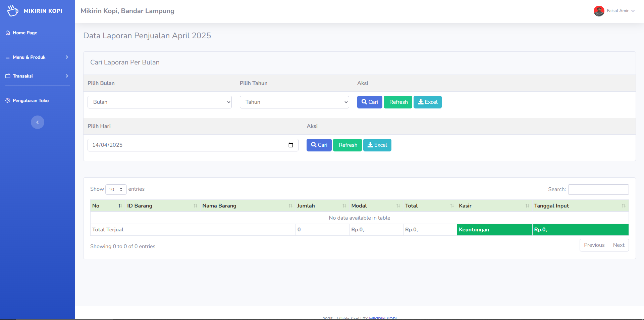Click Cari in the daily search row
This screenshot has width=644, height=320.
[319, 145]
